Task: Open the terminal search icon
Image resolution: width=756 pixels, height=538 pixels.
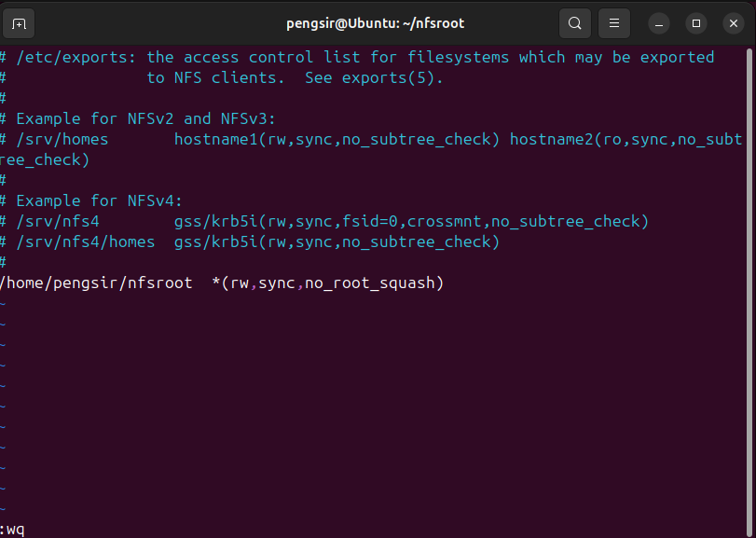Action: (x=575, y=23)
